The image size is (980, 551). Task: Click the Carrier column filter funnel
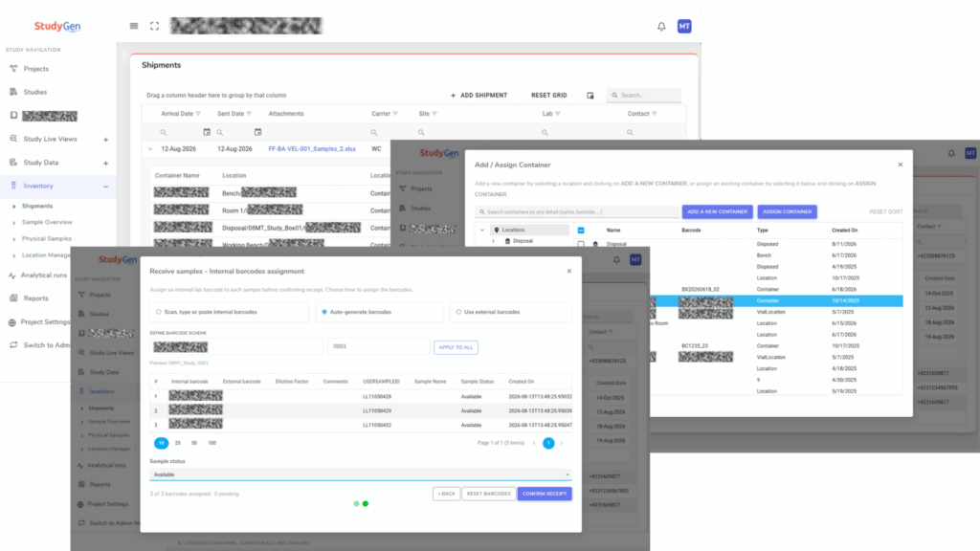point(395,114)
